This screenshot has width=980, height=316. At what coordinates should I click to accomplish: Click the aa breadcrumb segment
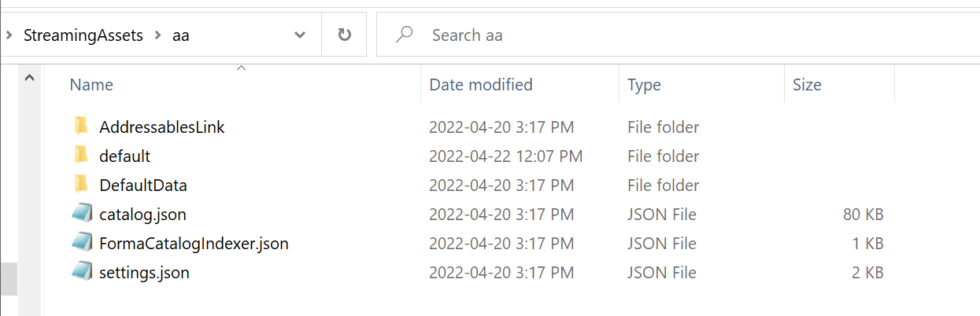point(180,35)
